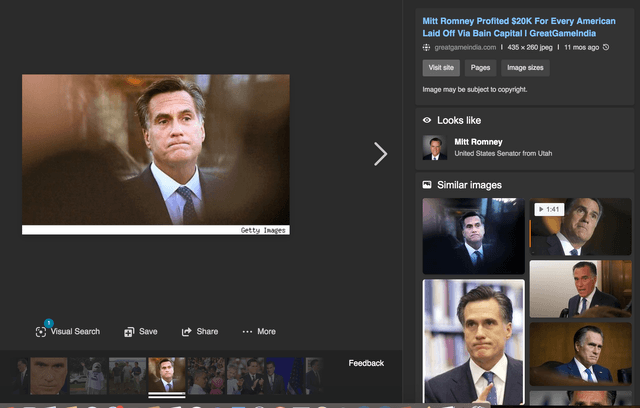The width and height of the screenshot is (640, 408).
Task: Click the Feedback link
Action: (366, 363)
